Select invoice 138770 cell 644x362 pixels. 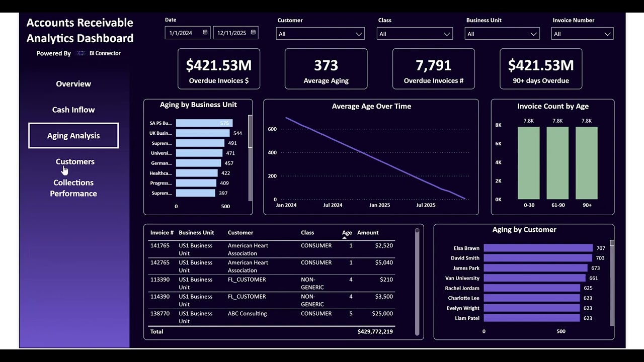[160, 314]
